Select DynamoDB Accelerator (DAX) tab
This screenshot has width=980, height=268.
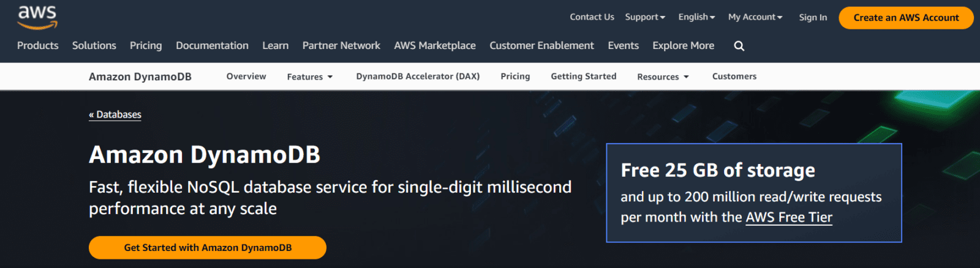pyautogui.click(x=418, y=76)
